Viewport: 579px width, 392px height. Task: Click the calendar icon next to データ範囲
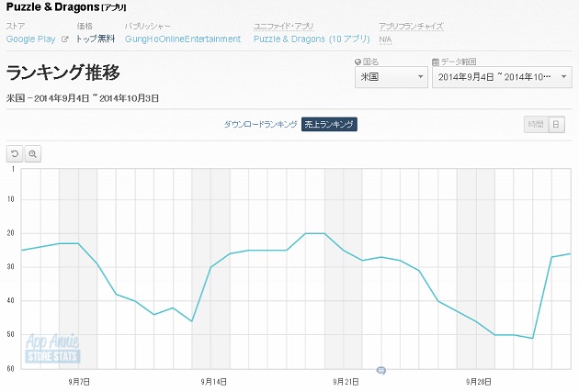click(x=434, y=61)
